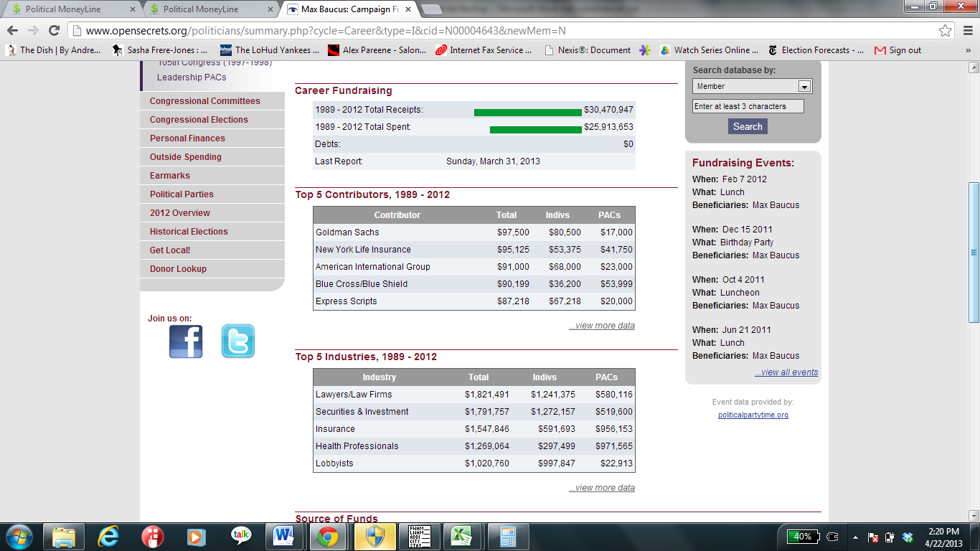Viewport: 980px width, 551px height.
Task: Open the Leadership PACs link
Action: (x=192, y=77)
